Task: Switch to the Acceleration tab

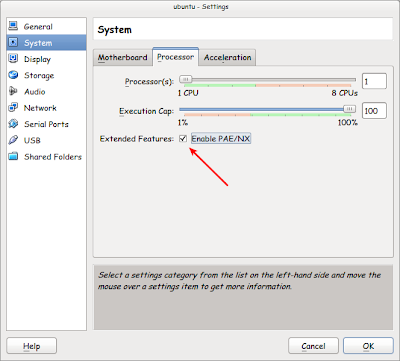Action: coord(228,57)
